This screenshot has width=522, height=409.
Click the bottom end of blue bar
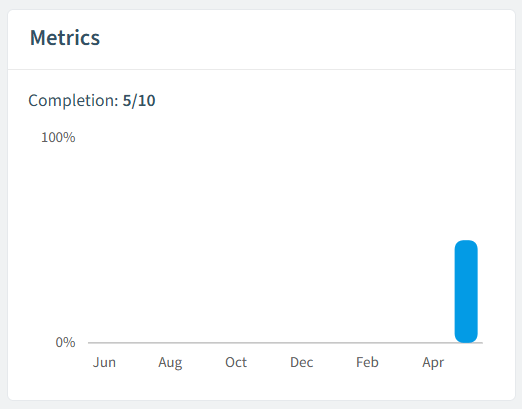[466, 338]
